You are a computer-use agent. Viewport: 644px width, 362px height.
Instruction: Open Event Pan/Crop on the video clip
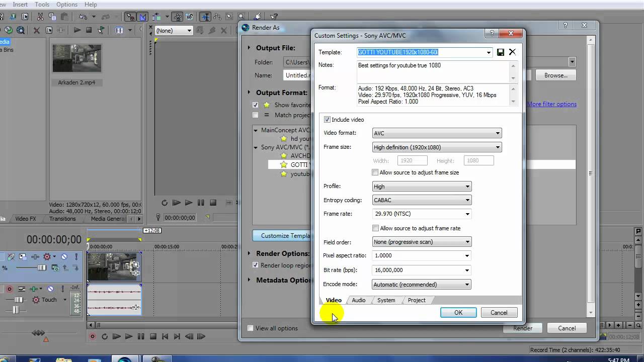point(135,265)
